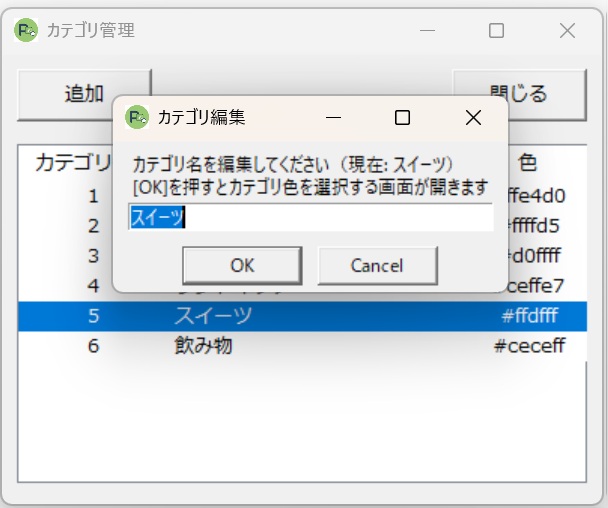Screen dimensions: 608x508
Task: Click the #ffdfff color value
Action: click(x=530, y=316)
